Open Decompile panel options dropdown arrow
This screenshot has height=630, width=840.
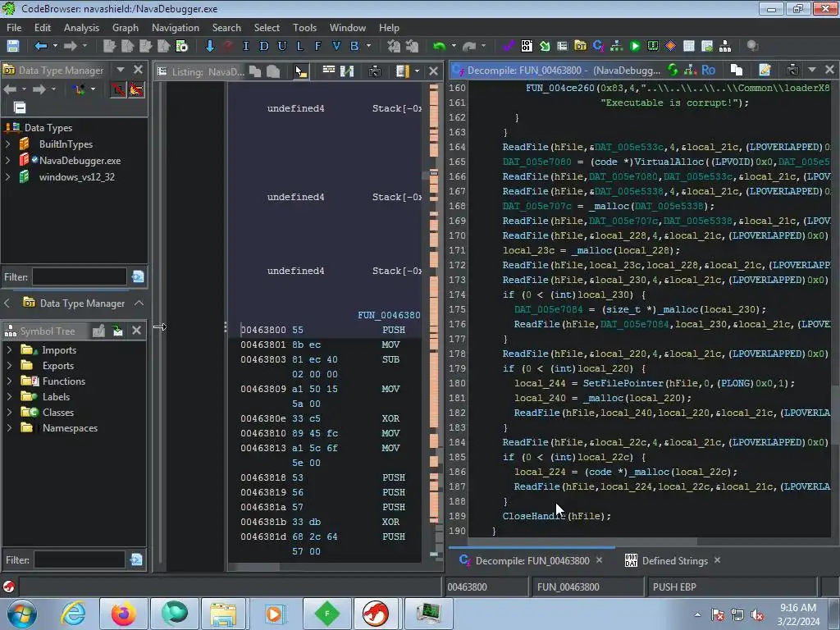coord(812,70)
